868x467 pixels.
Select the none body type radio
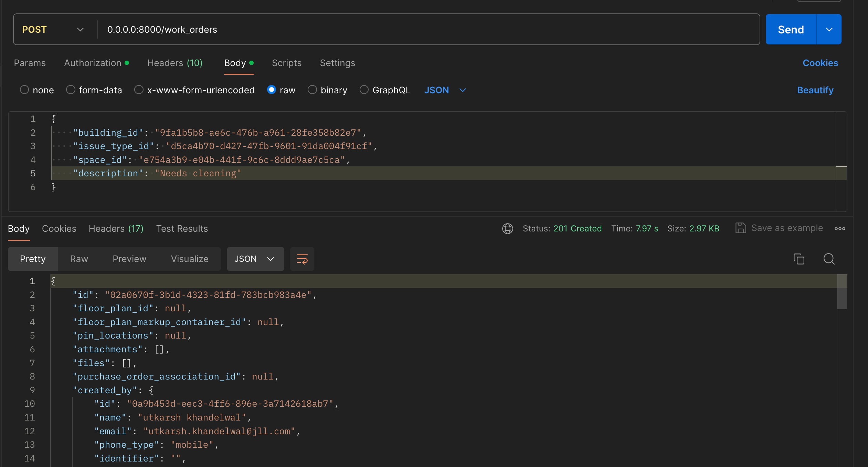point(24,90)
